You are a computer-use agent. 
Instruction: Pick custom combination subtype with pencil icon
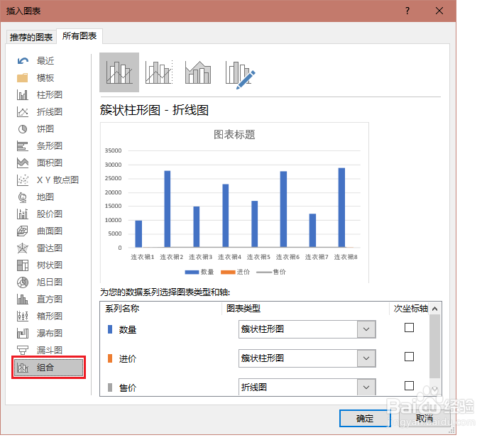(x=240, y=74)
